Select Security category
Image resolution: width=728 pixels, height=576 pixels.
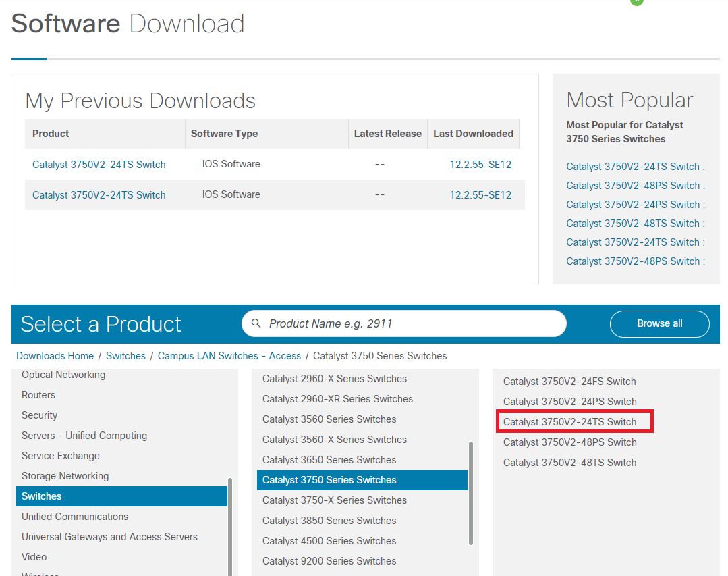[39, 415]
